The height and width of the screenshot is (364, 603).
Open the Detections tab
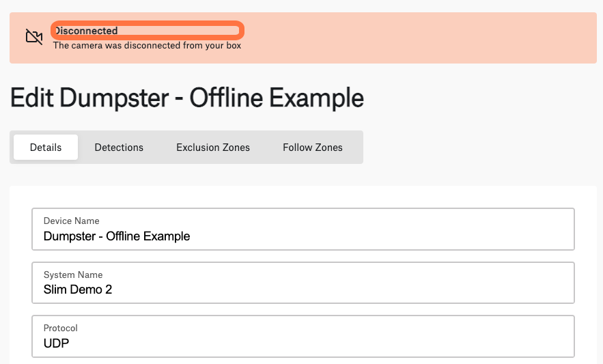(119, 148)
